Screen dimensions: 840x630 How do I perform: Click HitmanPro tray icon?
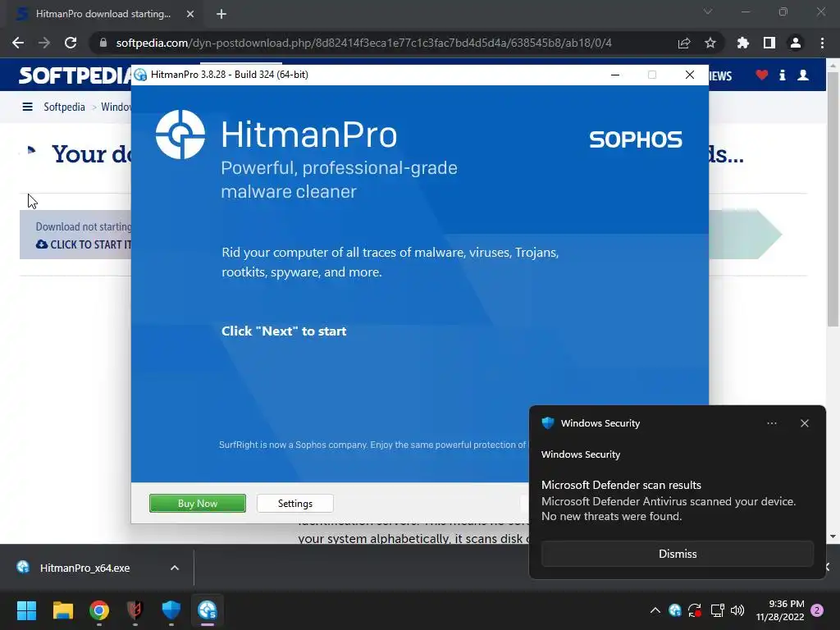pos(674,609)
